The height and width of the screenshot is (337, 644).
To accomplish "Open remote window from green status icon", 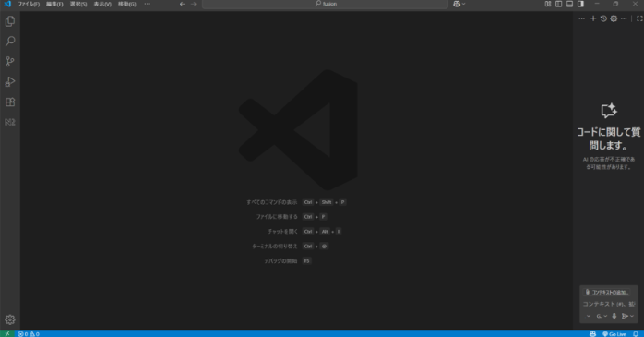I will pos(7,333).
